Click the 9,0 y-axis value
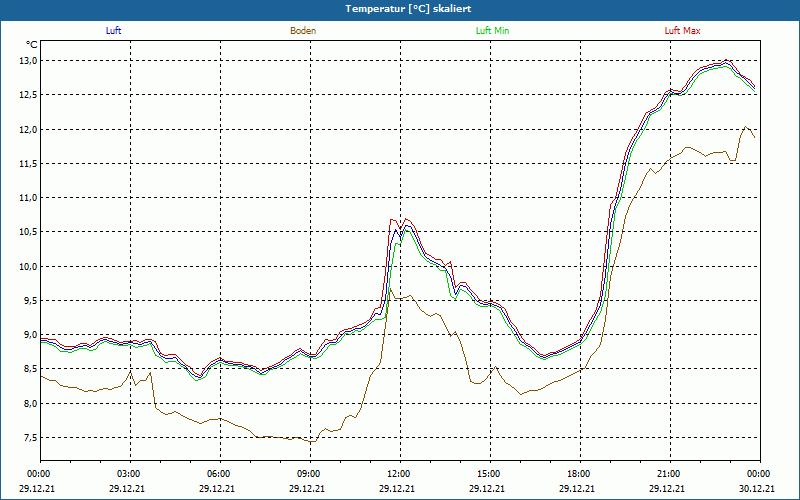This screenshot has width=800, height=500. pyautogui.click(x=31, y=335)
